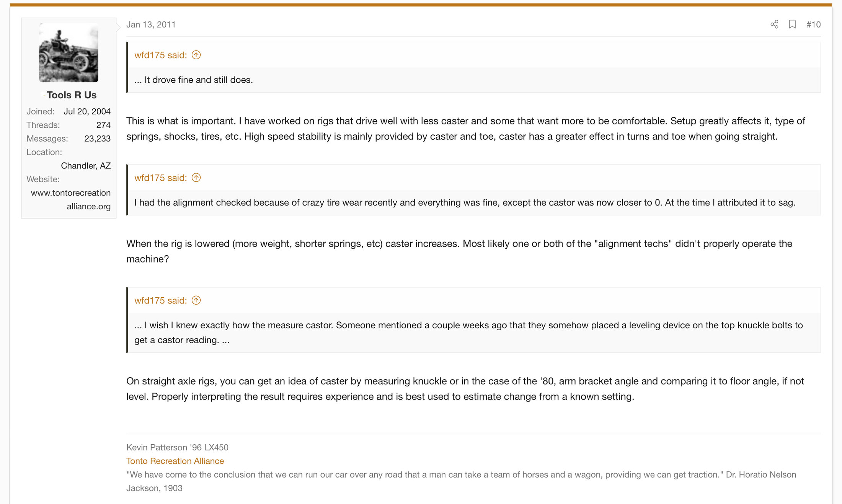
Task: Open Tools R Us avatar image
Action: [69, 52]
